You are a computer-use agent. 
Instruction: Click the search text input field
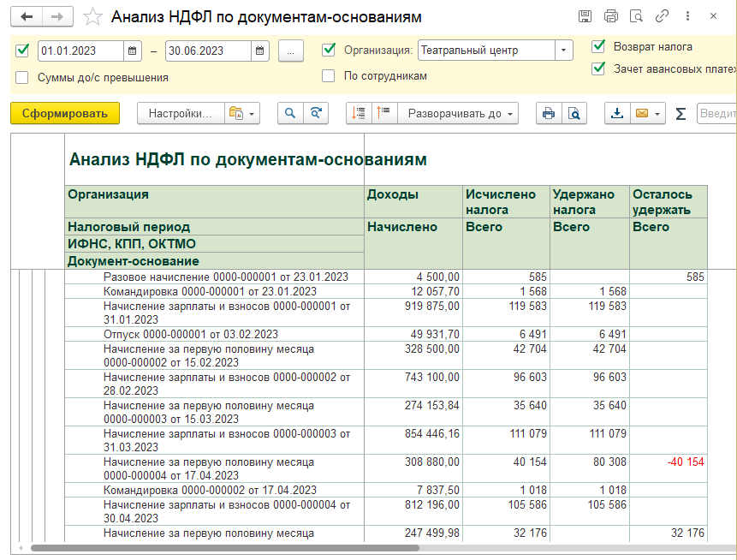(x=716, y=113)
